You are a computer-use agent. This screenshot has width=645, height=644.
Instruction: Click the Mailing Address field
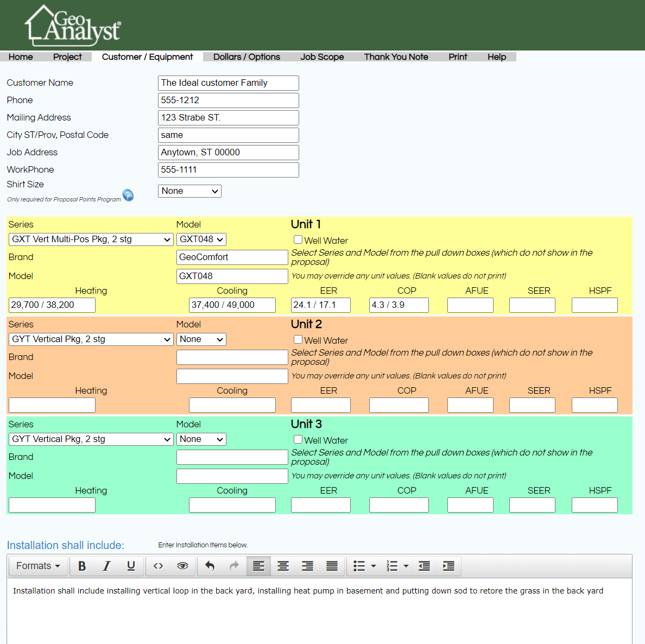point(228,118)
